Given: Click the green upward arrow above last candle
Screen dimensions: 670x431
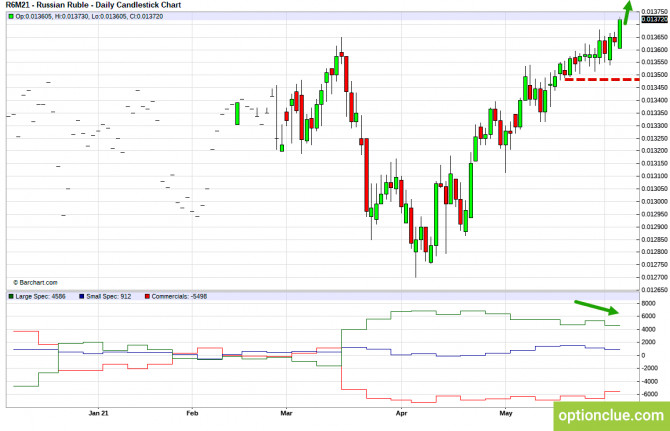Looking at the screenshot, I should [x=628, y=12].
